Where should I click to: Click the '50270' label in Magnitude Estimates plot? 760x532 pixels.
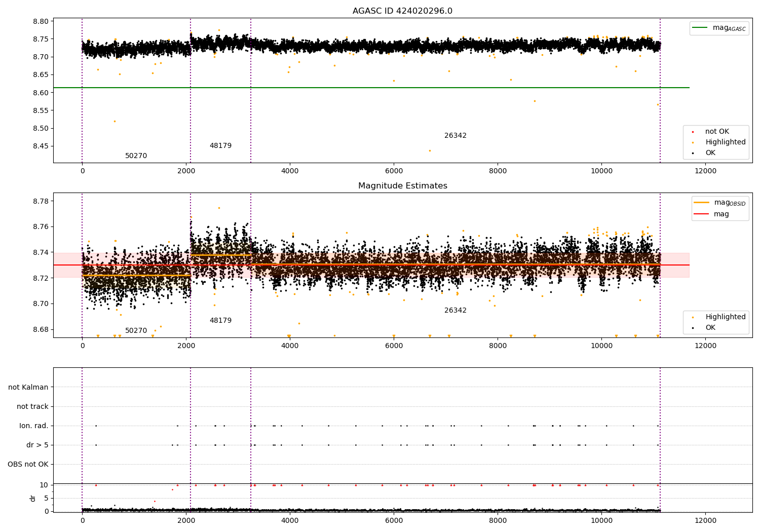pyautogui.click(x=136, y=331)
